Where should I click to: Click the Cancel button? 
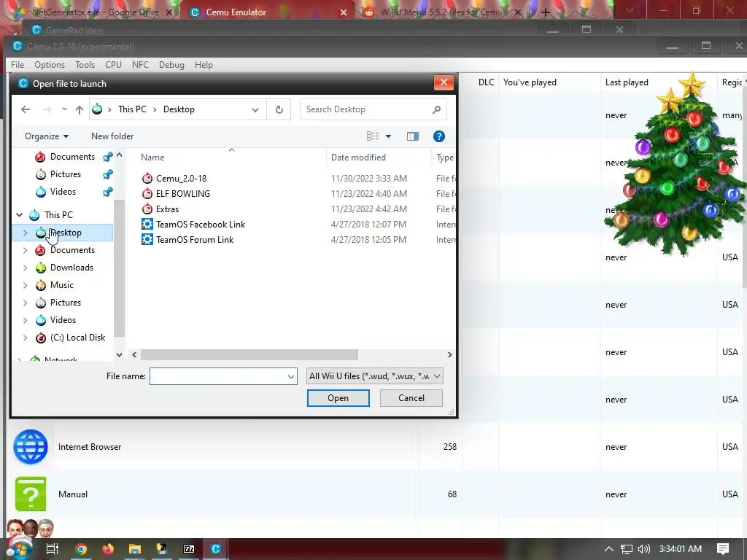tap(411, 398)
